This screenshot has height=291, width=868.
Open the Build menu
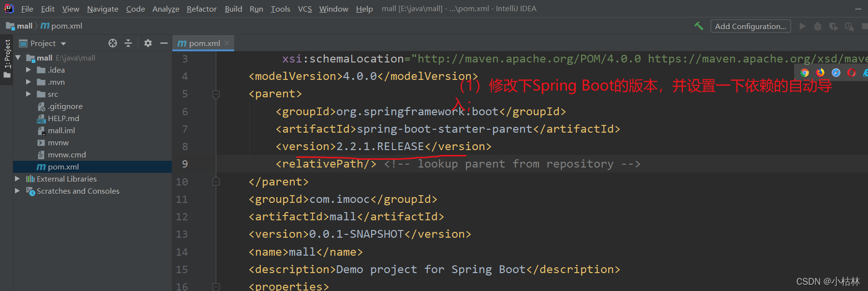tap(233, 9)
